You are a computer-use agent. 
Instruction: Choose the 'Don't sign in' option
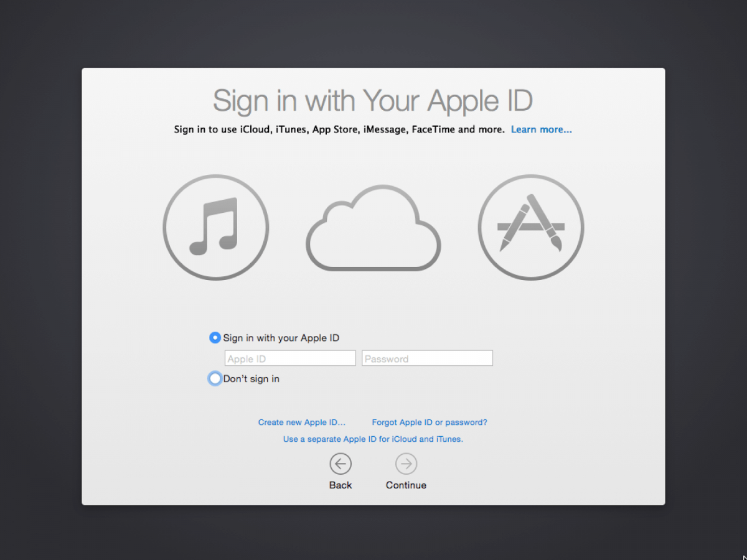[x=215, y=378]
